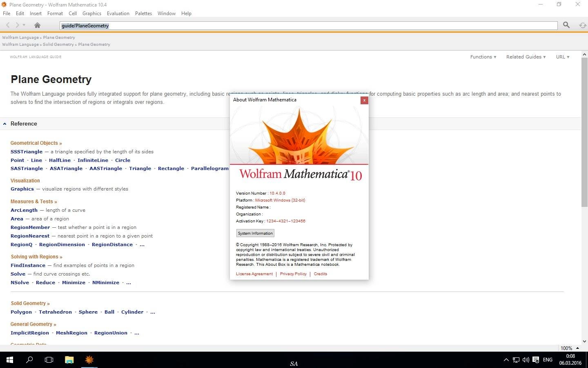Screen dimensions: 588x368
Task: Open the Evaluation menu
Action: 118,13
